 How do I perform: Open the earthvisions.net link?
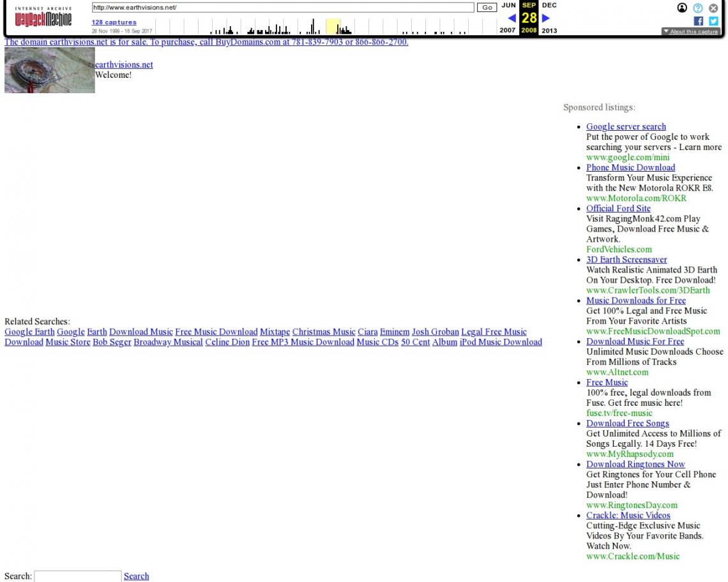point(124,64)
